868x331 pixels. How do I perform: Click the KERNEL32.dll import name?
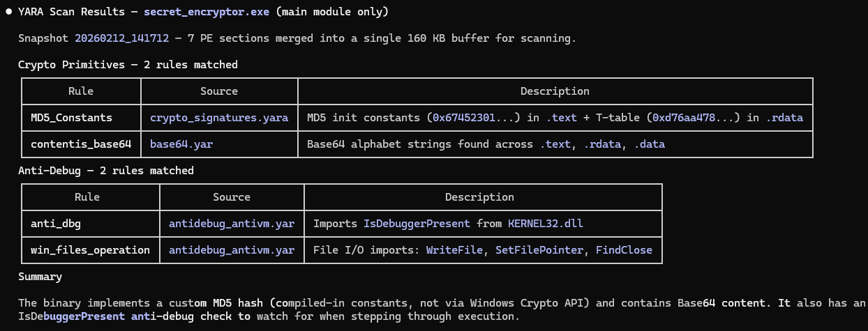click(x=545, y=224)
